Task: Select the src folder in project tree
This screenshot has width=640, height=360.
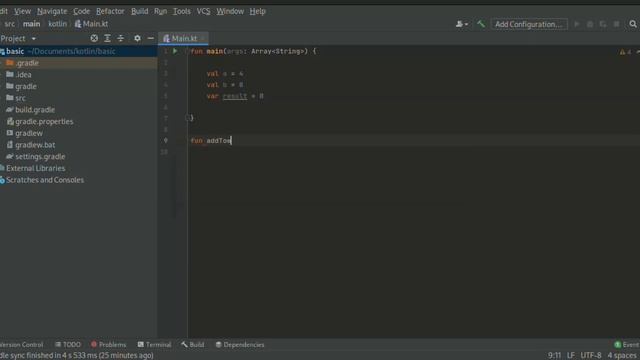Action: [x=78, y=98]
